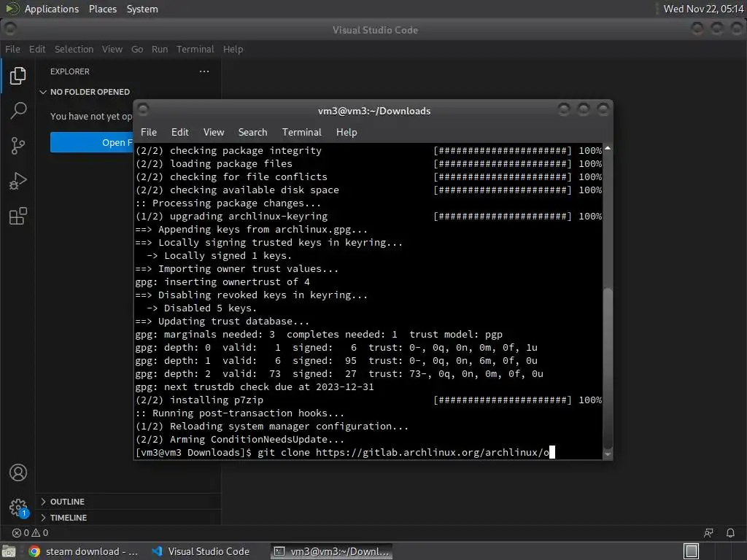Screen dimensions: 747x560
Task: Open the terminal window Help menu
Action: pyautogui.click(x=347, y=132)
